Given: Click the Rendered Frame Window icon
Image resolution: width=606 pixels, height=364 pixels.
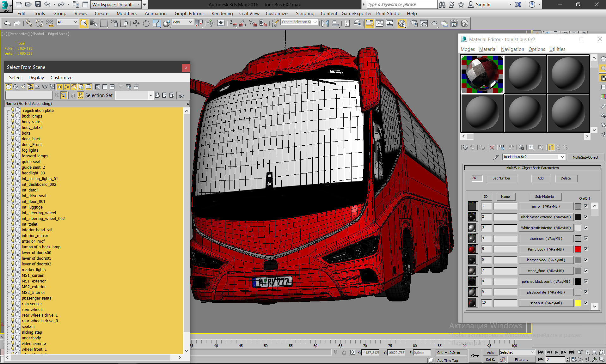Looking at the screenshot, I should [x=424, y=23].
